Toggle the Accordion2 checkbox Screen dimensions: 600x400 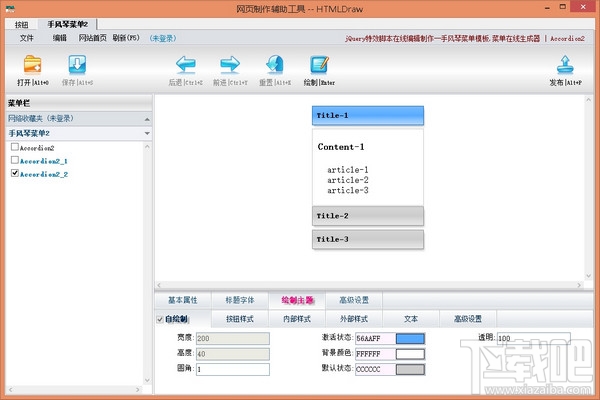click(15, 147)
